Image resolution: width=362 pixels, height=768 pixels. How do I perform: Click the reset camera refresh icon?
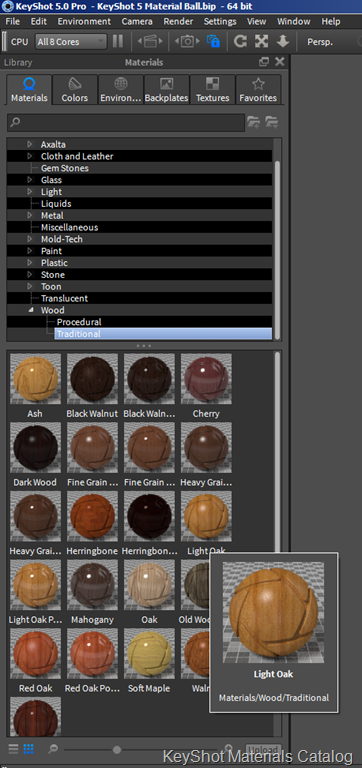click(240, 41)
